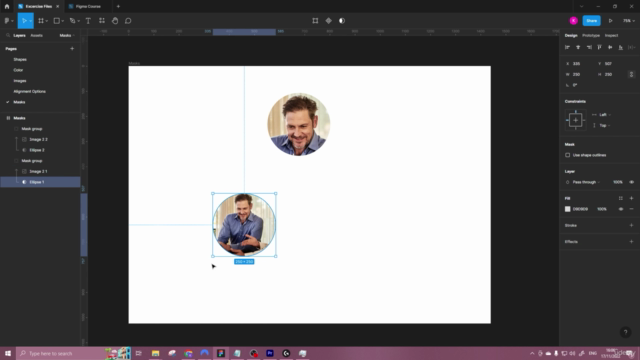Open shape tools dropdown arrow
The height and width of the screenshot is (360, 640).
pos(63,21)
